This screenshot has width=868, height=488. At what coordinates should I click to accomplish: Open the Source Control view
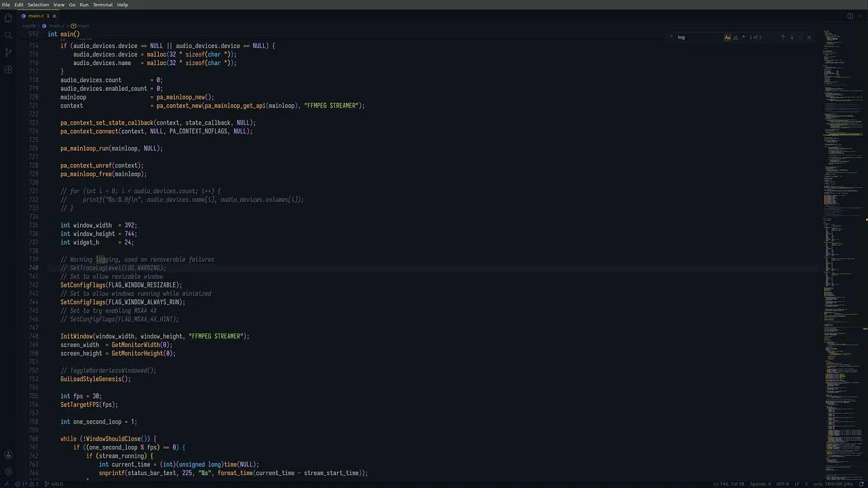(x=8, y=52)
